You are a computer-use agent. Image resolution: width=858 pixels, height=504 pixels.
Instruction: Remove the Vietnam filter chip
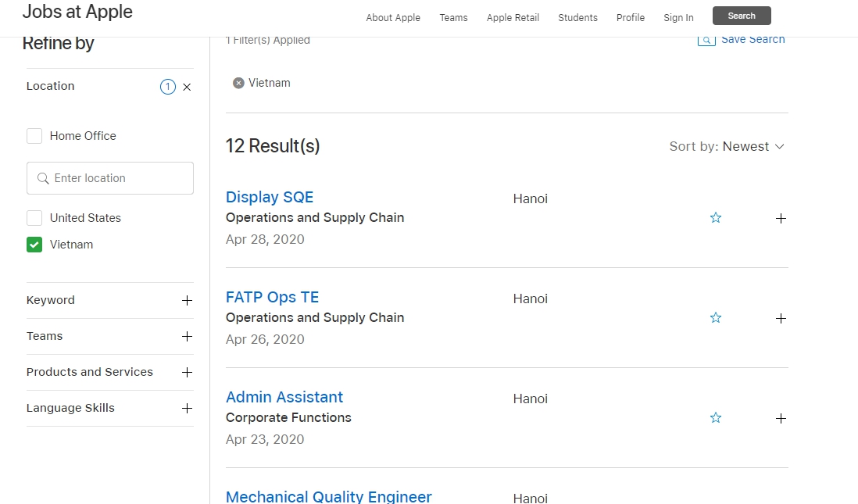click(x=238, y=83)
